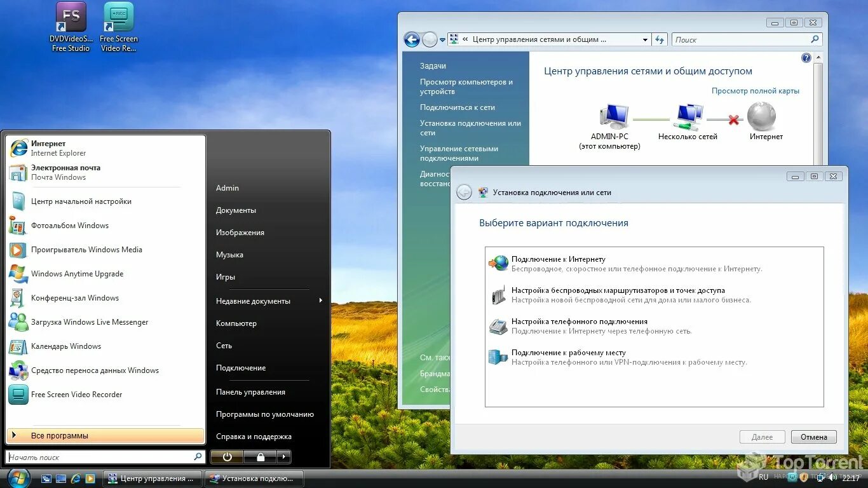
Task: Open Сеть from Start menu
Action: click(224, 346)
